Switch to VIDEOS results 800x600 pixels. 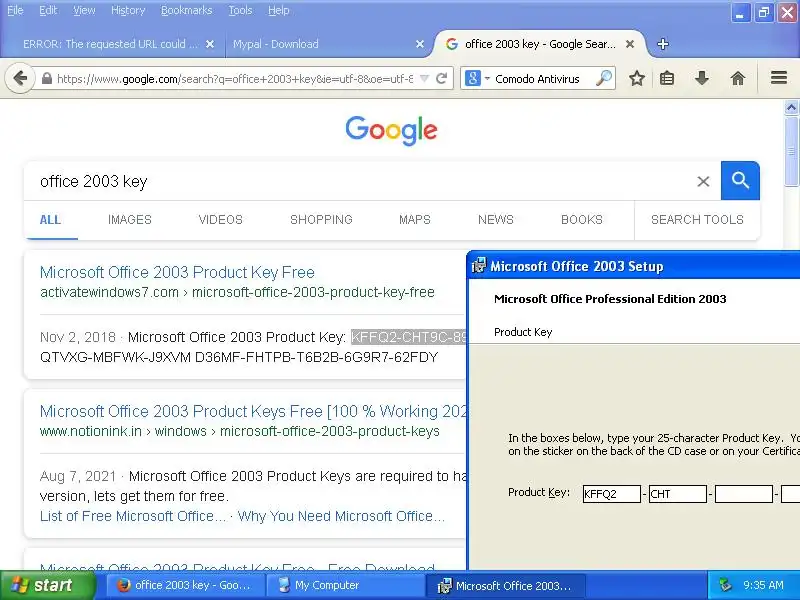pos(220,220)
